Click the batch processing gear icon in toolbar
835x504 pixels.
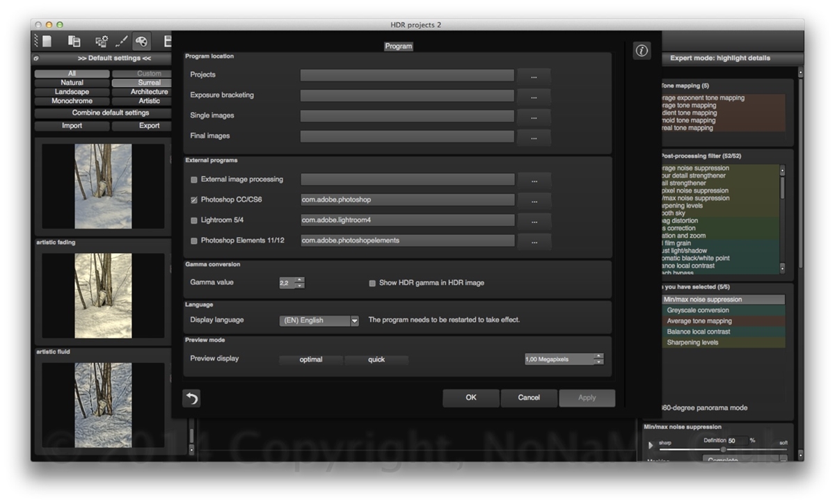(x=102, y=42)
